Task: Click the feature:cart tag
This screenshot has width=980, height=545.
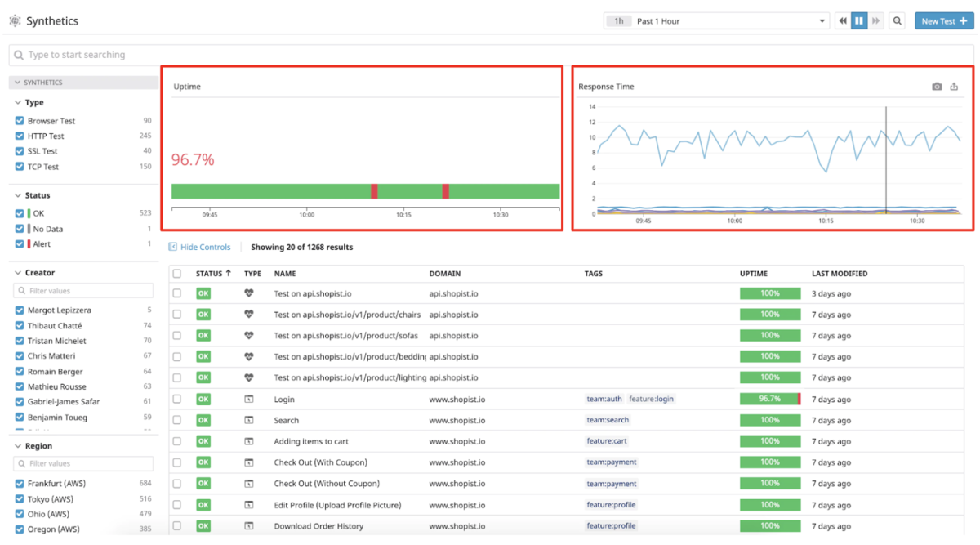Action: pyautogui.click(x=607, y=441)
